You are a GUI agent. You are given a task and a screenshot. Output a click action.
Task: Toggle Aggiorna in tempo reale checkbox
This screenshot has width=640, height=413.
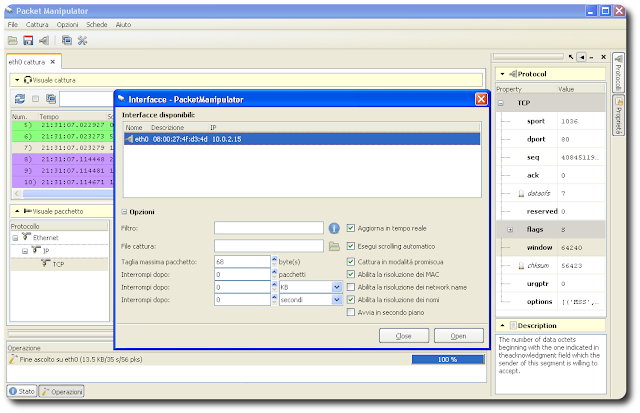351,228
